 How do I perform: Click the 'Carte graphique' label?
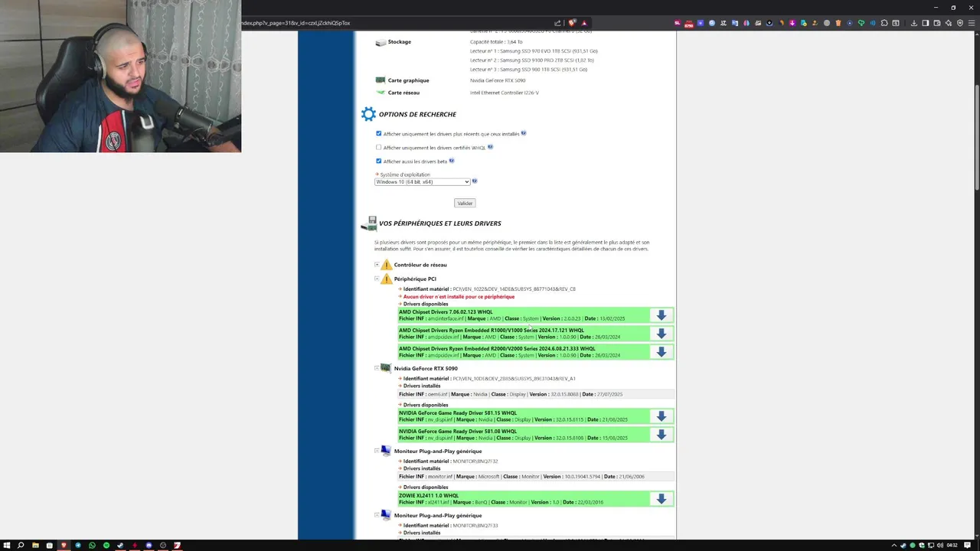coord(408,80)
